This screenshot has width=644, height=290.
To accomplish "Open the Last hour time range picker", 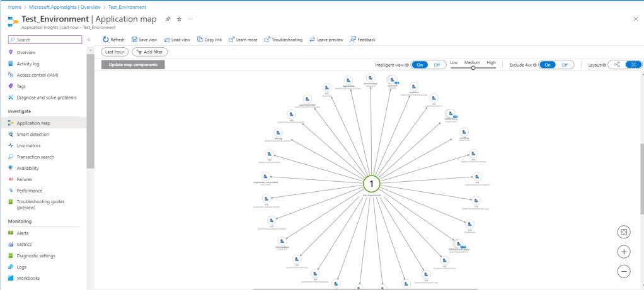I will pos(115,52).
